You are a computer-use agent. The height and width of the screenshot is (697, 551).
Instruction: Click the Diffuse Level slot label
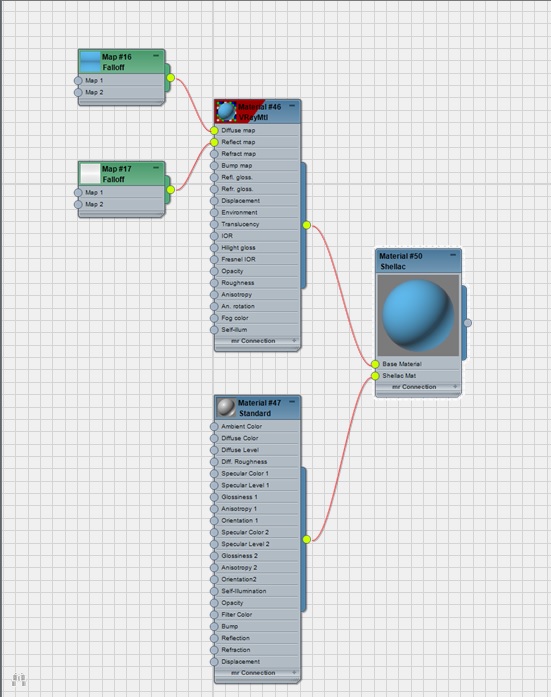pyautogui.click(x=240, y=450)
